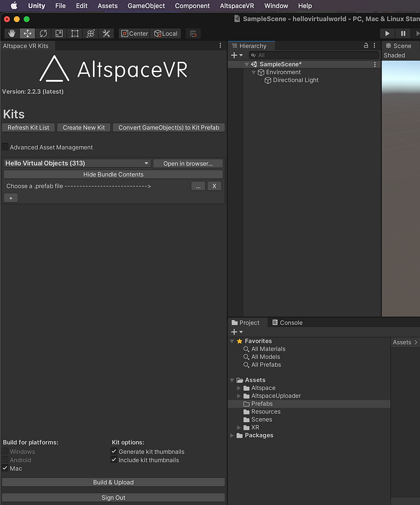Collapse the Assets folder
Screen dimensions: 420x505
232,380
